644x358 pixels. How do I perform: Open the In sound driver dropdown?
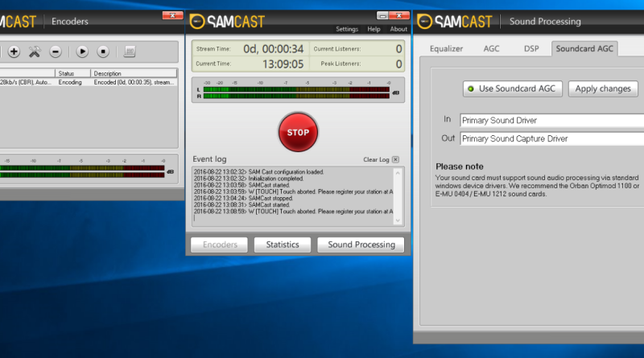551,120
